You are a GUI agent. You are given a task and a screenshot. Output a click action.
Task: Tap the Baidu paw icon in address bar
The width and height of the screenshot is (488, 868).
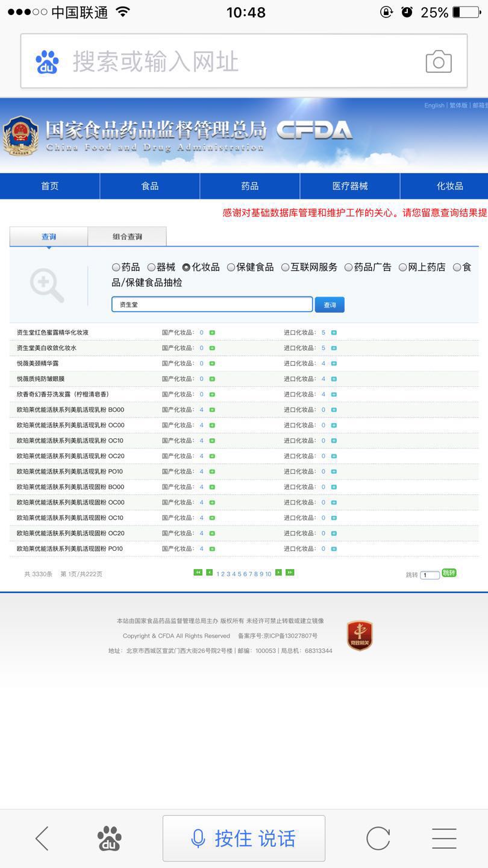47,61
